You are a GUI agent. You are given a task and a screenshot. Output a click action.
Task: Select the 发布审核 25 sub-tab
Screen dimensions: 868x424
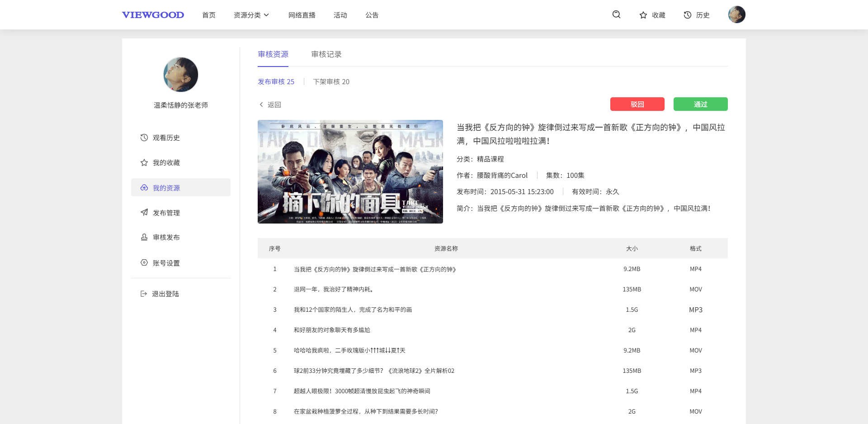pyautogui.click(x=276, y=81)
